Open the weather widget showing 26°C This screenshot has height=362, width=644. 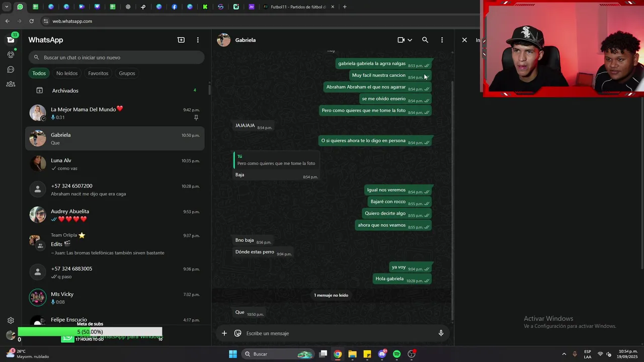coord(27,354)
